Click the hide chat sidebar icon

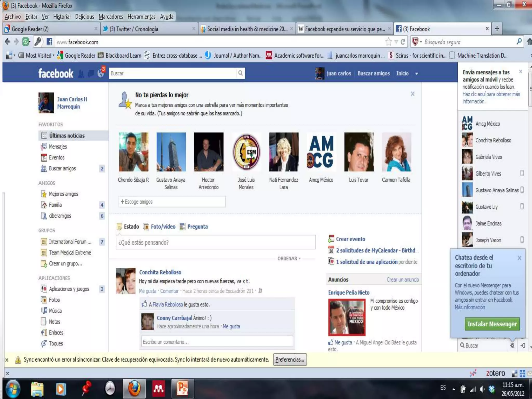pyautogui.click(x=523, y=345)
